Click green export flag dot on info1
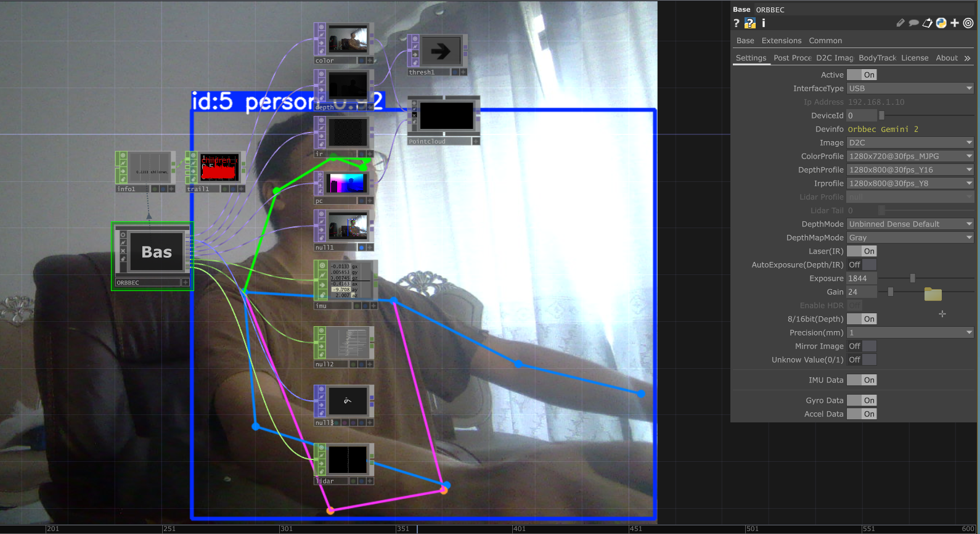The width and height of the screenshot is (980, 534). tap(155, 189)
